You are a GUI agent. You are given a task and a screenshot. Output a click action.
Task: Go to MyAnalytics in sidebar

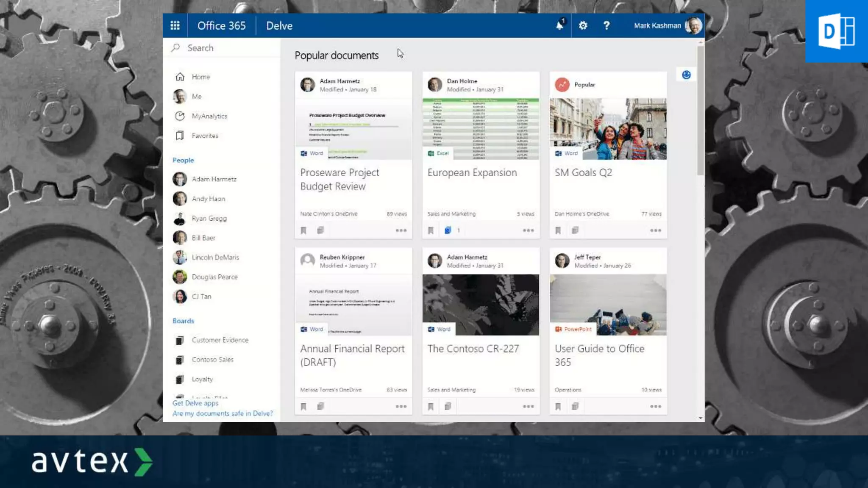coord(209,116)
